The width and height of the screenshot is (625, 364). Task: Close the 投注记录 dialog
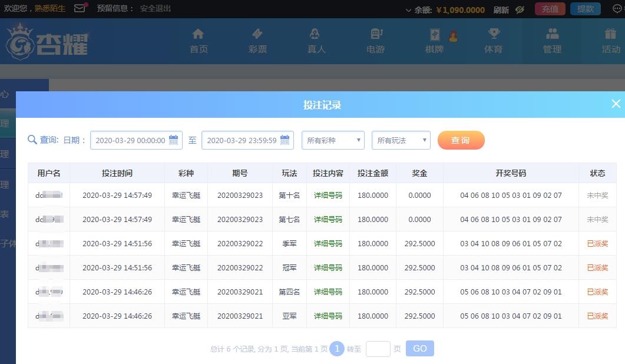point(616,104)
